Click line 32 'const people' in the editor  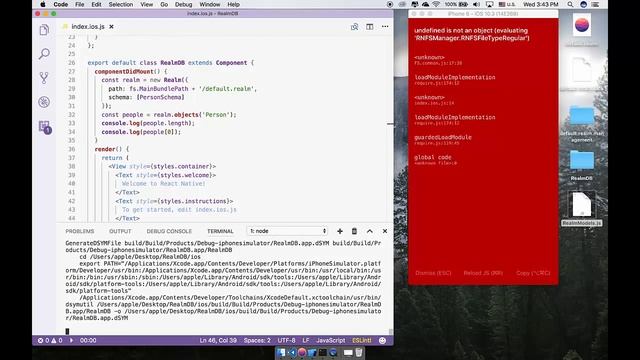pyautogui.click(x=169, y=115)
